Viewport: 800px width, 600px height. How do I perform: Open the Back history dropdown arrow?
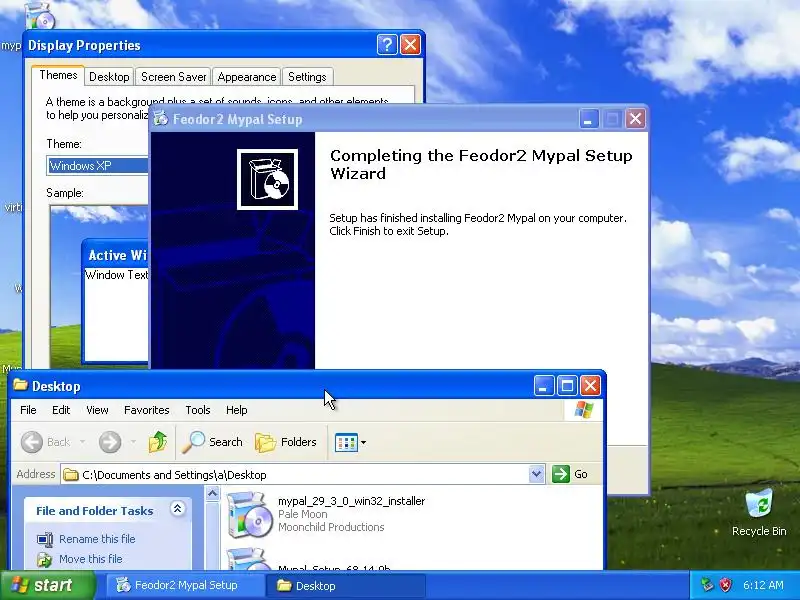coord(82,442)
